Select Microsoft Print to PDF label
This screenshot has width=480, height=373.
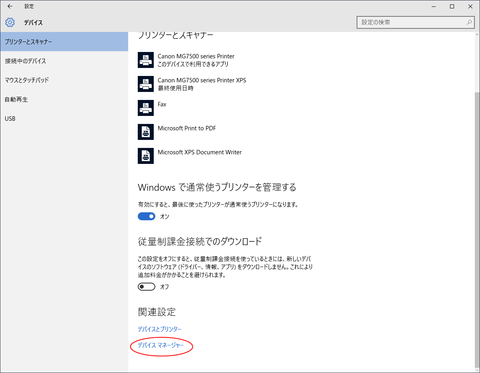click(187, 128)
